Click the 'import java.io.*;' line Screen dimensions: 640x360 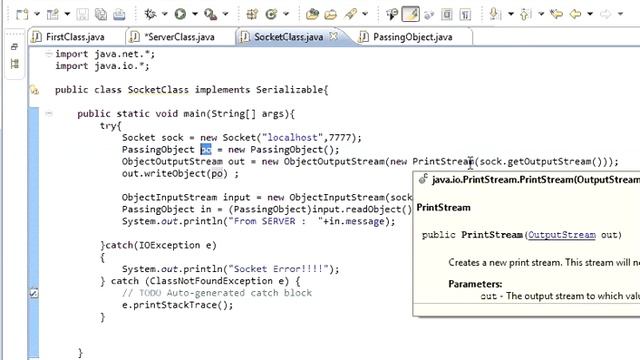tap(102, 66)
